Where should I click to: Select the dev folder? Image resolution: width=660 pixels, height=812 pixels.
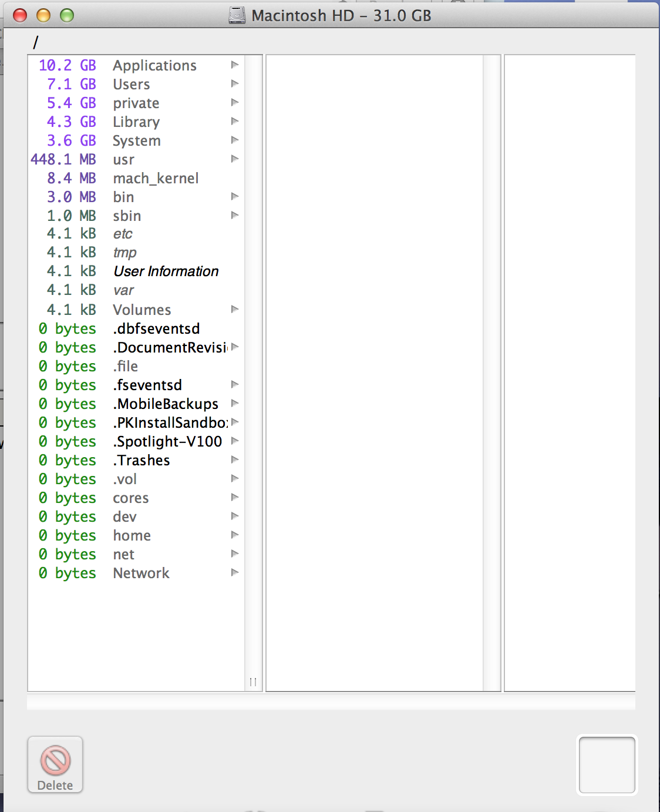(124, 516)
